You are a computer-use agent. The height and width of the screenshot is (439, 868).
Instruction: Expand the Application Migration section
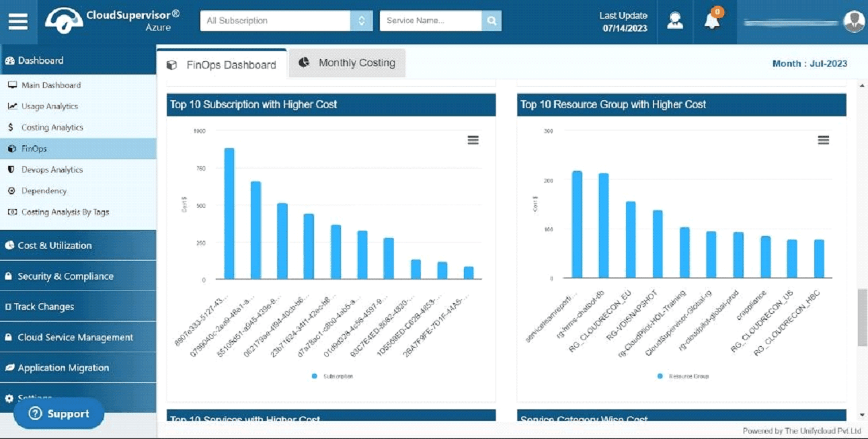click(x=78, y=368)
